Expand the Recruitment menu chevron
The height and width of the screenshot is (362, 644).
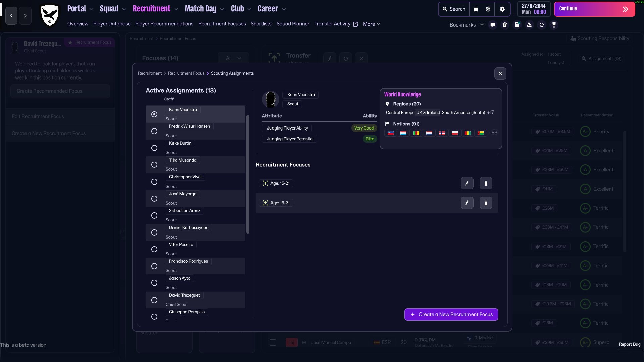[x=176, y=9]
